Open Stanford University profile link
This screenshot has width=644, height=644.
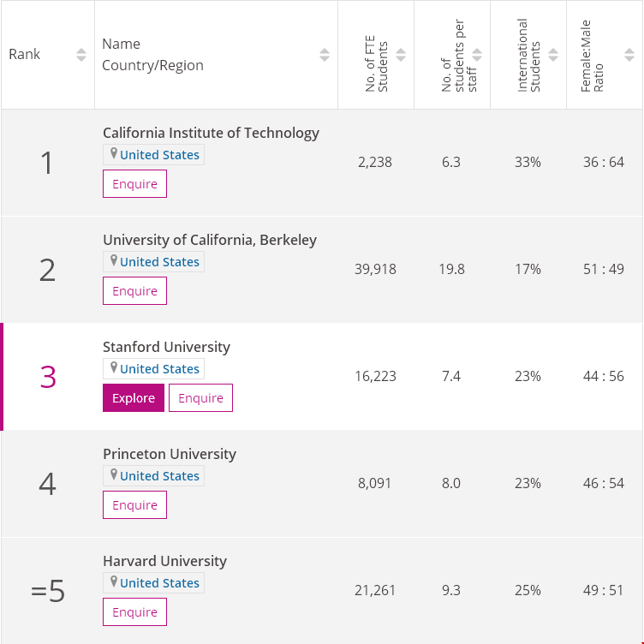166,347
